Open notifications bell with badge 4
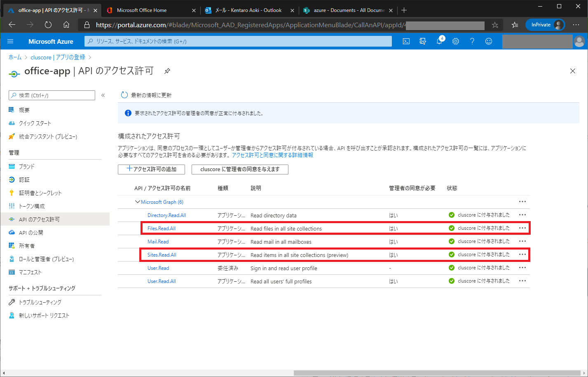Screen dimensions: 588x377 pyautogui.click(x=440, y=41)
